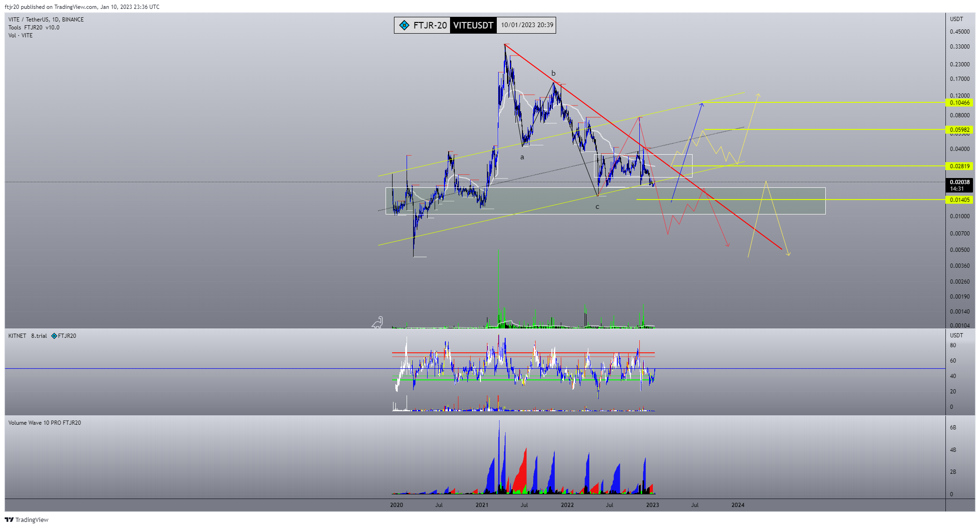Open the VITE / TetherUS, 1D, BINANCE legend
The height and width of the screenshot is (528, 980).
46,20
